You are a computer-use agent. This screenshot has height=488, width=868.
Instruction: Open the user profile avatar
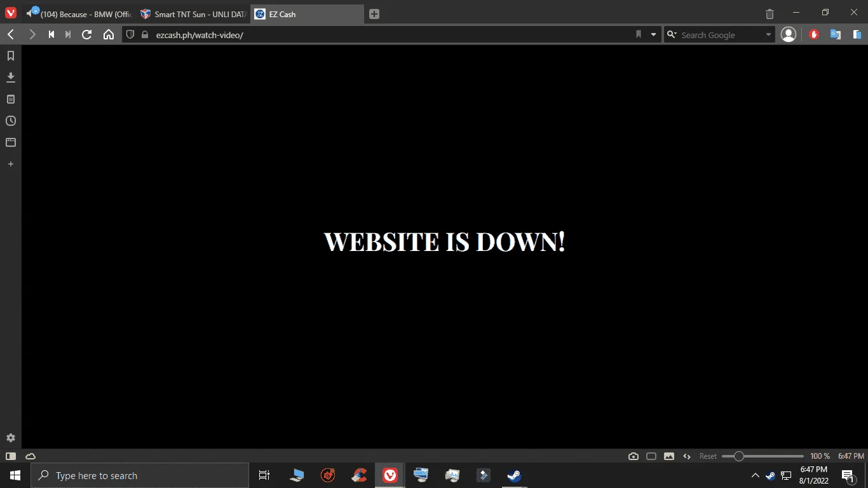click(789, 34)
